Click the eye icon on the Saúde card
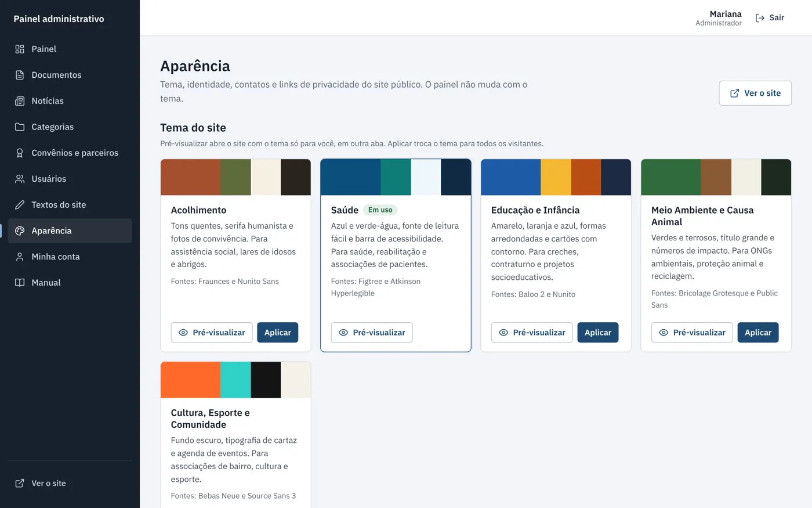812x508 pixels. [x=343, y=333]
